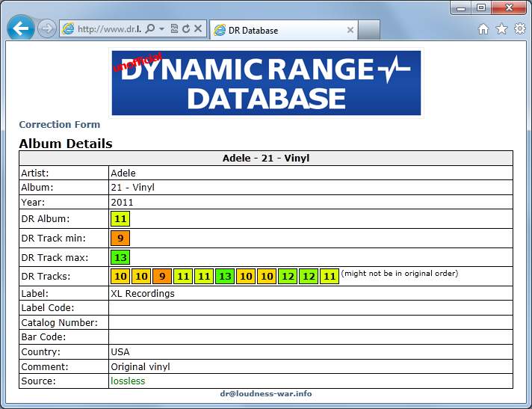
Task: Maximize the browser window
Action: [481, 7]
